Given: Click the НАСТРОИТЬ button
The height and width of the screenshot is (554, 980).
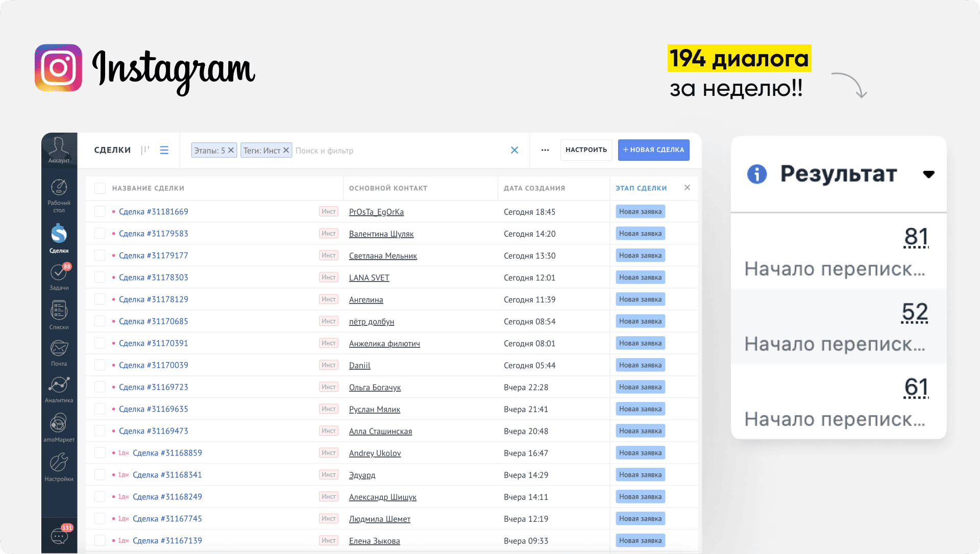Looking at the screenshot, I should coord(586,150).
